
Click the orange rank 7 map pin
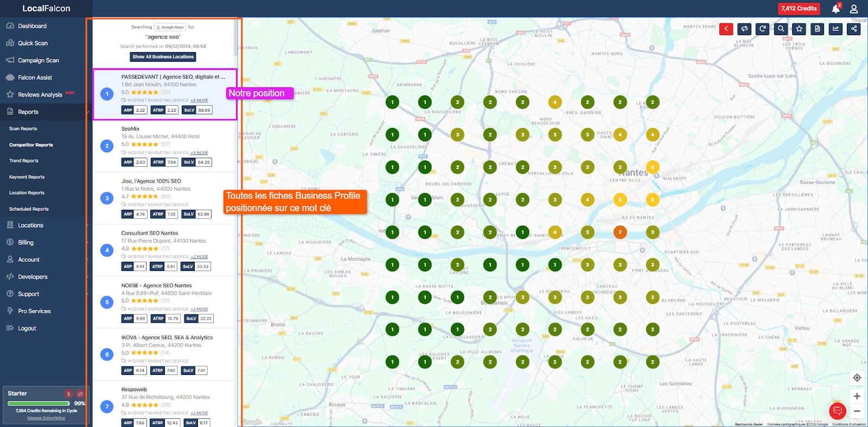[620, 232]
